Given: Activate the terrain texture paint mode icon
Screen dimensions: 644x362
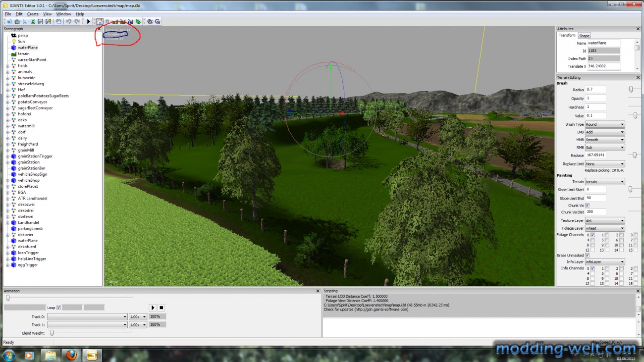Looking at the screenshot, I should (122, 21).
